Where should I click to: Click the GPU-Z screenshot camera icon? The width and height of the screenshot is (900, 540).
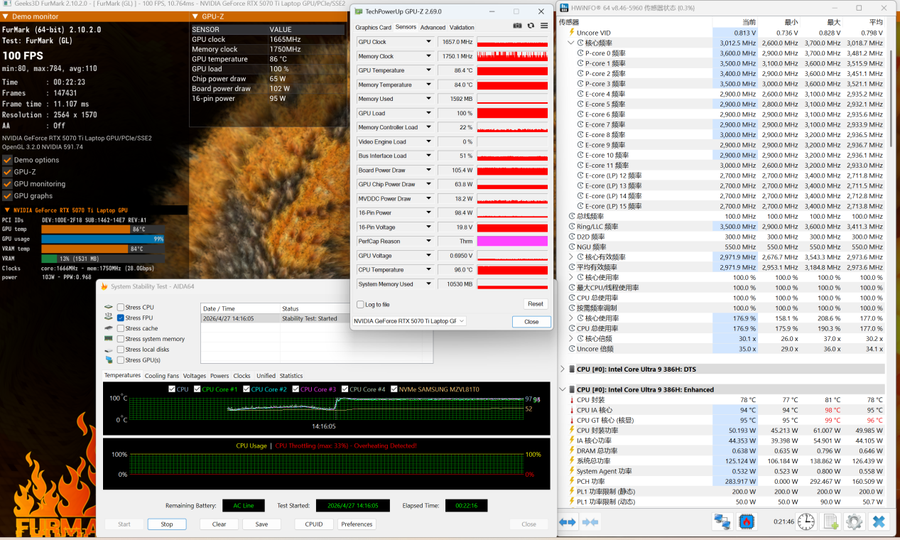coord(517,26)
